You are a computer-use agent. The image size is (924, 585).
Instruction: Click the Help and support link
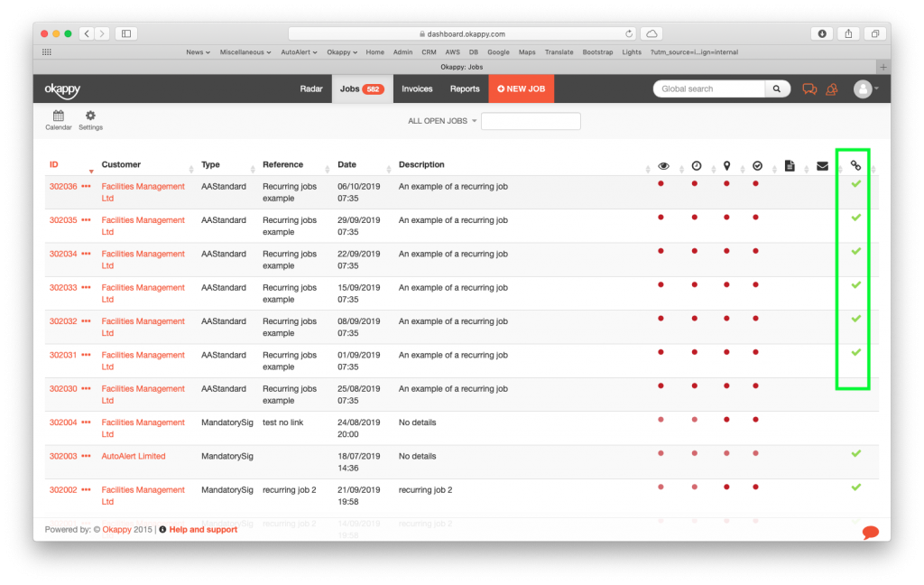tap(203, 530)
